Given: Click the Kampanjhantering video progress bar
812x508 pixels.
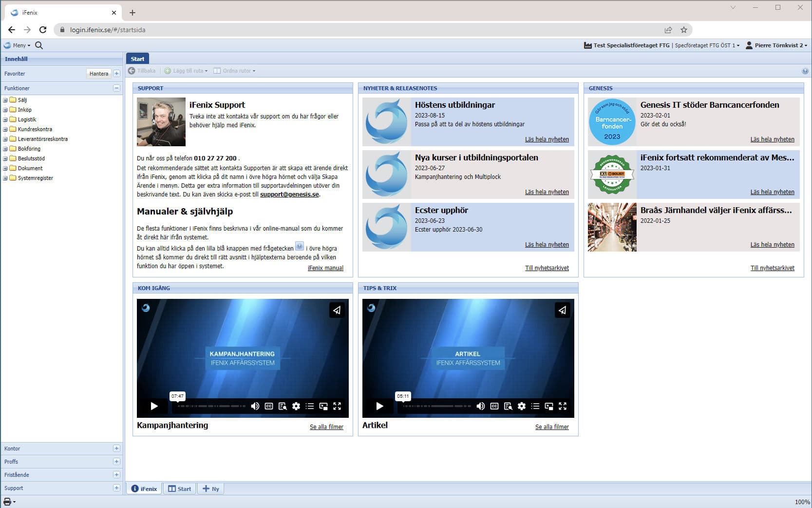Looking at the screenshot, I should (x=211, y=406).
